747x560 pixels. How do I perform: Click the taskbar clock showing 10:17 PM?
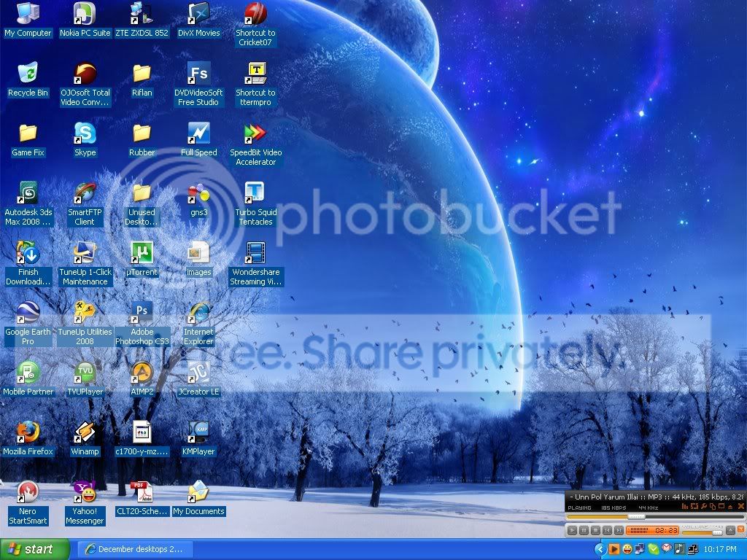(x=720, y=549)
